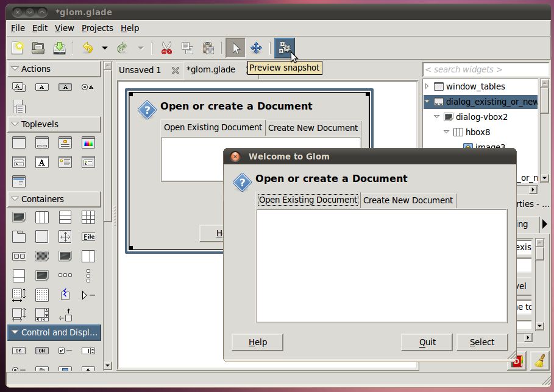Activate the drag-resize mode tool
Image resolution: width=554 pixels, height=392 pixels.
pos(256,47)
